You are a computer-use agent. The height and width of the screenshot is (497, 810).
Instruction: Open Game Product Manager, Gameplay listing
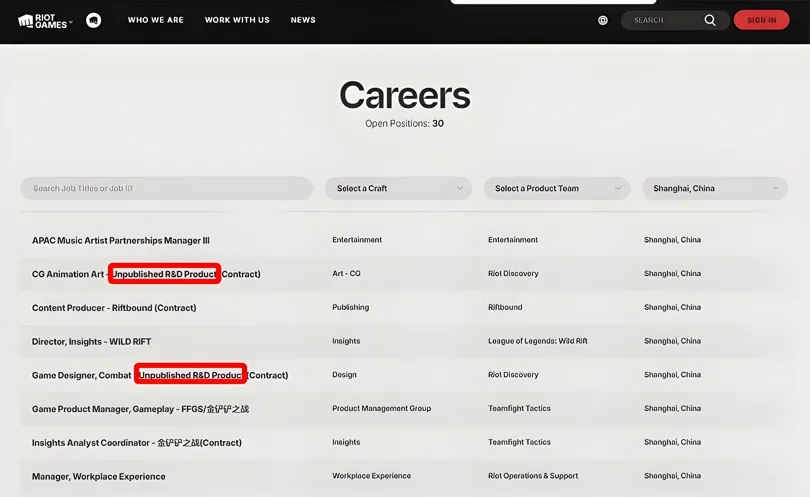[x=140, y=409]
